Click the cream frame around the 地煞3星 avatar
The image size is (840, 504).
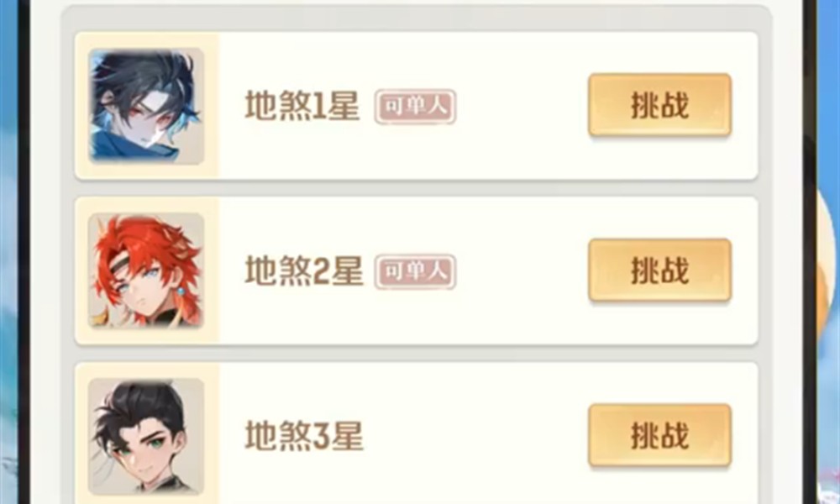click(x=211, y=436)
